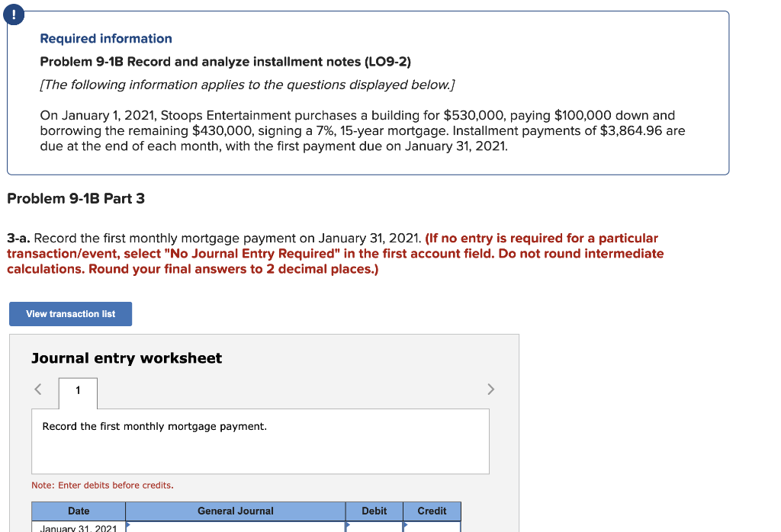The width and height of the screenshot is (781, 532).
Task: Click the Credit amount input field
Action: (431, 528)
